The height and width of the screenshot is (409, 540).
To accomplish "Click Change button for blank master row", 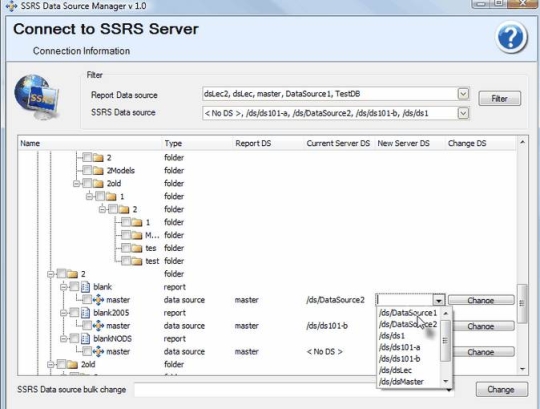I will (481, 300).
